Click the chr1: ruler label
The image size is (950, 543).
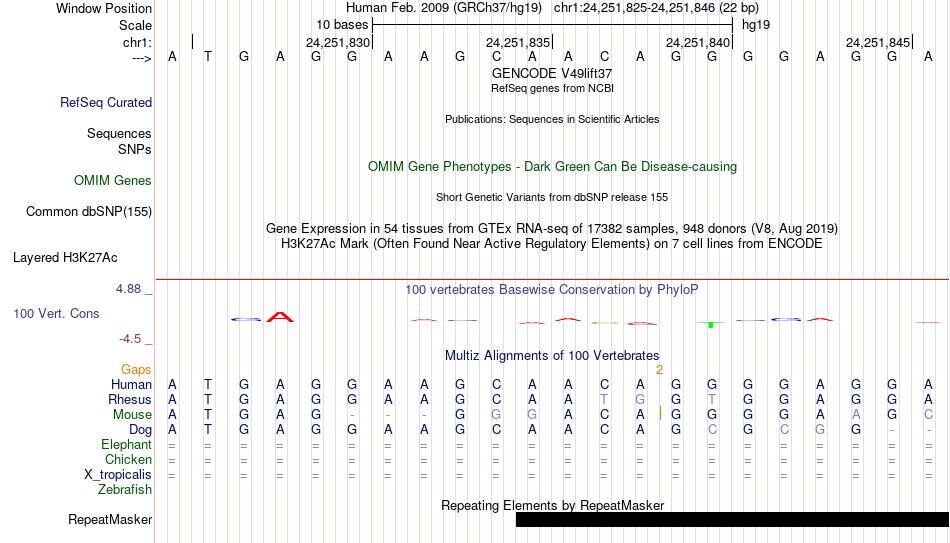(138, 42)
